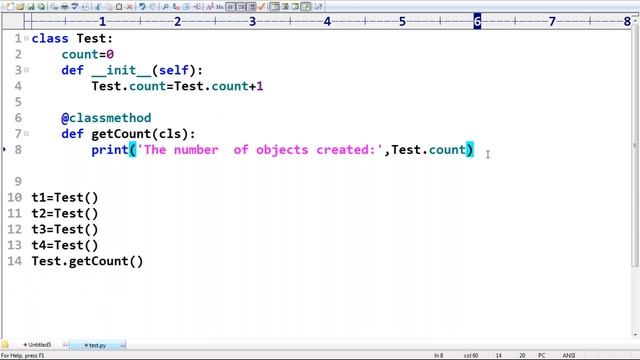640x360 pixels.
Task: Open the Go to Line icon
Action: click(197, 7)
